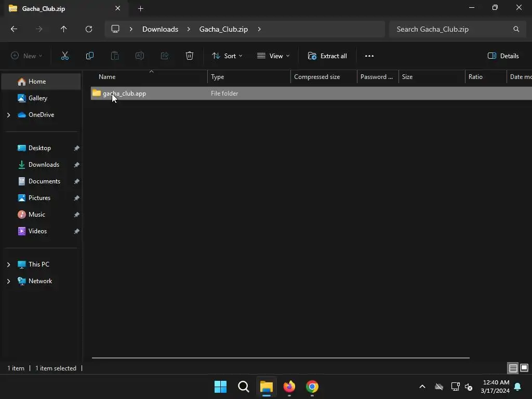Expand the Network tree node
The height and width of the screenshot is (399, 532).
coord(9,281)
